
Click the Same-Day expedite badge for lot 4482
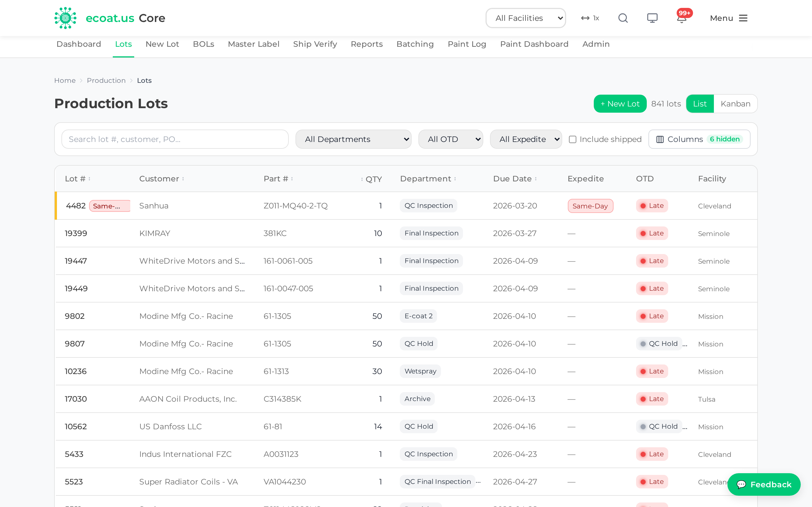tap(590, 206)
